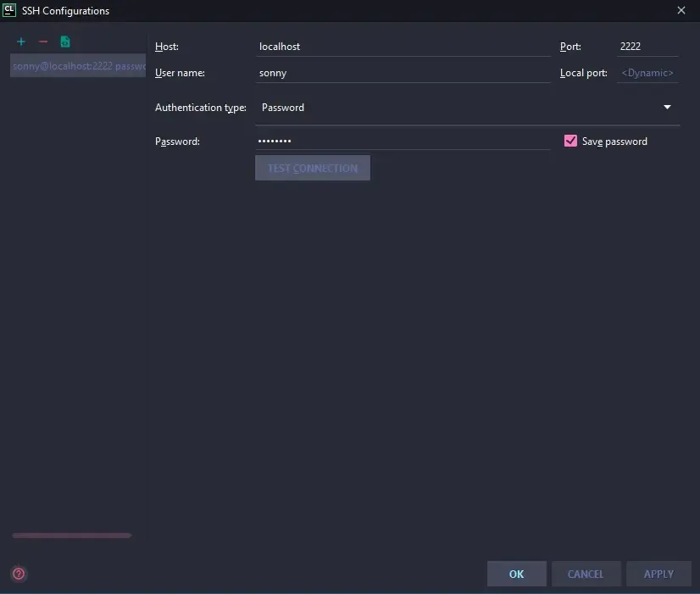This screenshot has height=594, width=700.
Task: Open help via the question mark icon
Action: pyautogui.click(x=19, y=574)
